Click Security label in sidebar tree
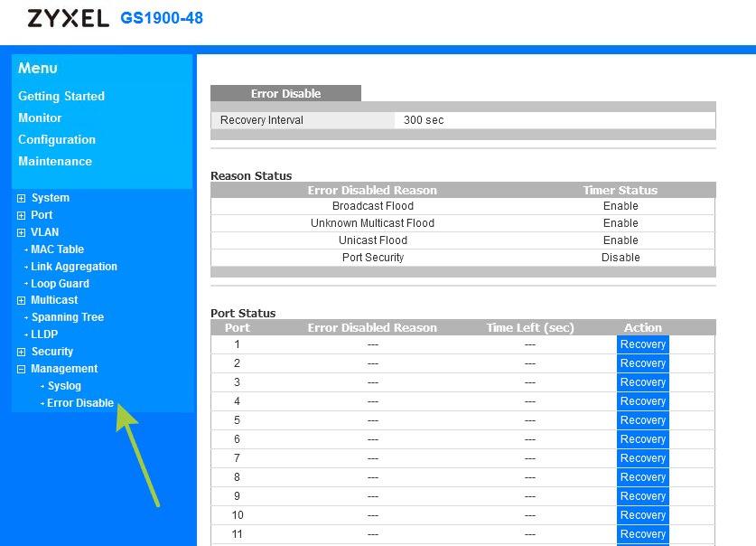Screen dimensions: 756x546 [x=52, y=352]
